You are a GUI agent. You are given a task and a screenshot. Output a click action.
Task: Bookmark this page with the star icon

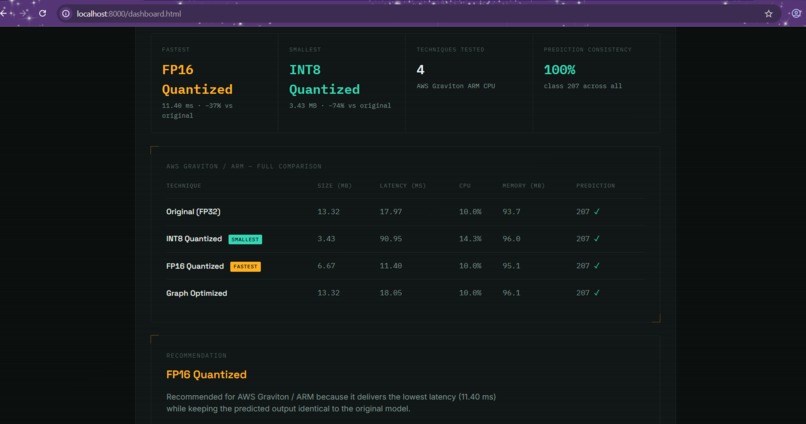(x=768, y=14)
